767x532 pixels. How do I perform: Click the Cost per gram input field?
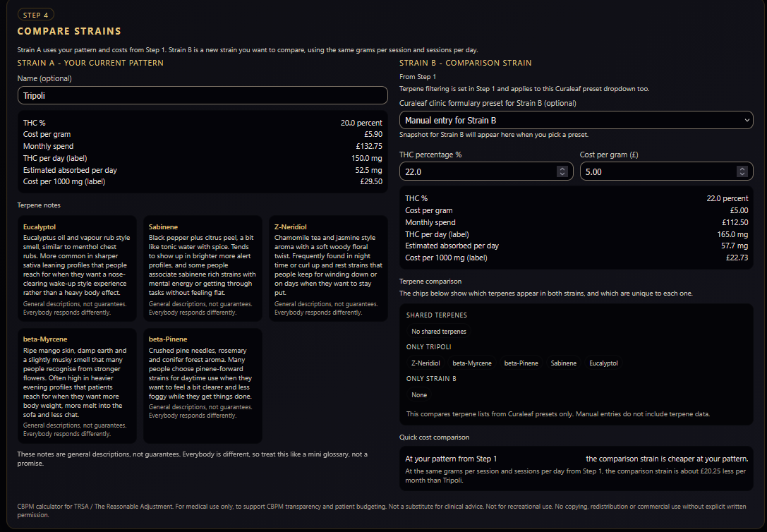(666, 171)
